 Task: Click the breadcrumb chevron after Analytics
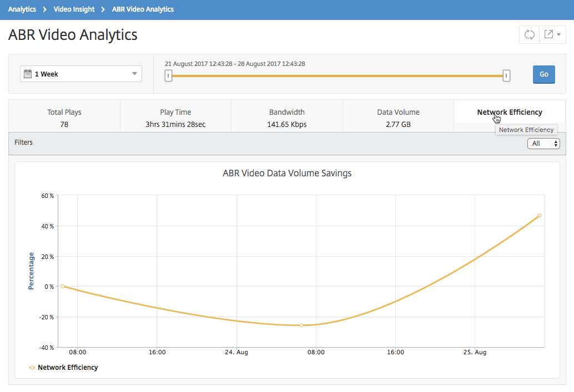click(x=44, y=9)
